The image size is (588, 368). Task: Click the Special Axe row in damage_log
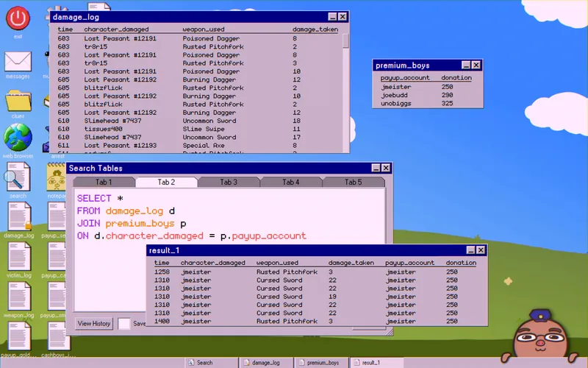click(197, 145)
